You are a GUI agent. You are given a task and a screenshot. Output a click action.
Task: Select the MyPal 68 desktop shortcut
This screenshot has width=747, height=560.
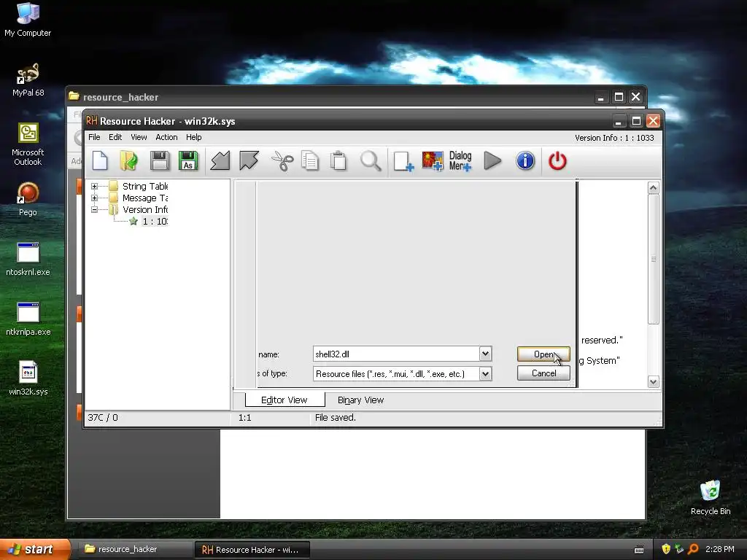pos(28,80)
